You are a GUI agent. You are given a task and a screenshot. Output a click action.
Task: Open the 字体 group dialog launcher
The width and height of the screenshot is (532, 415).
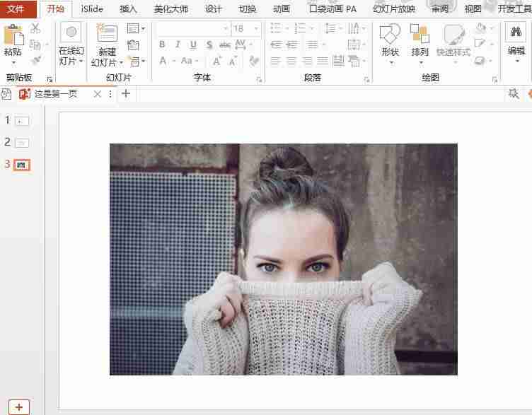[x=259, y=80]
